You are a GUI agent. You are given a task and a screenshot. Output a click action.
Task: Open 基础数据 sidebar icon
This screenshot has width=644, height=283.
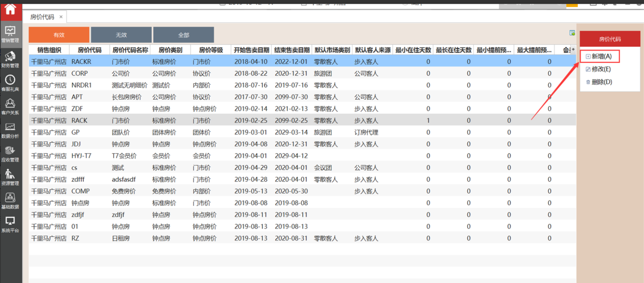coord(10,201)
